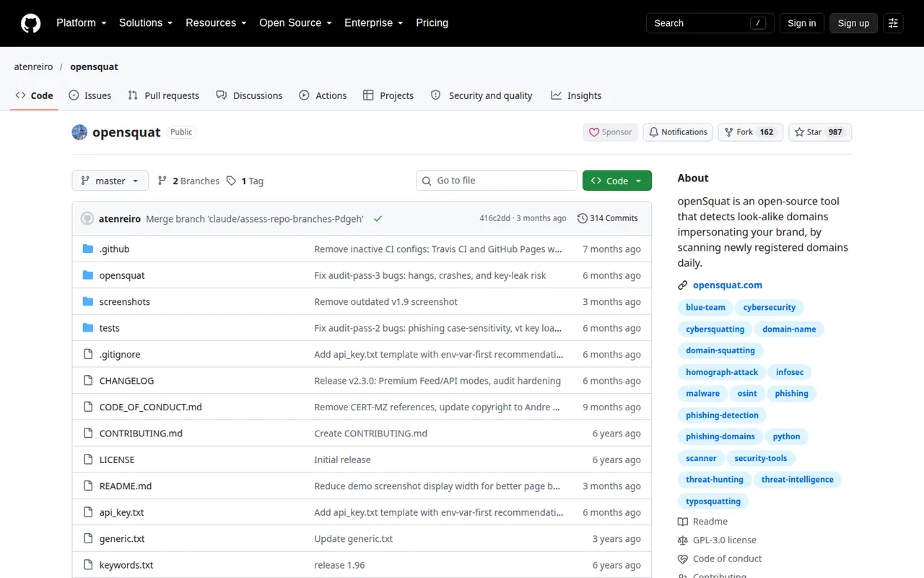Click the header Search box
The image size is (924, 578).
pyautogui.click(x=710, y=23)
